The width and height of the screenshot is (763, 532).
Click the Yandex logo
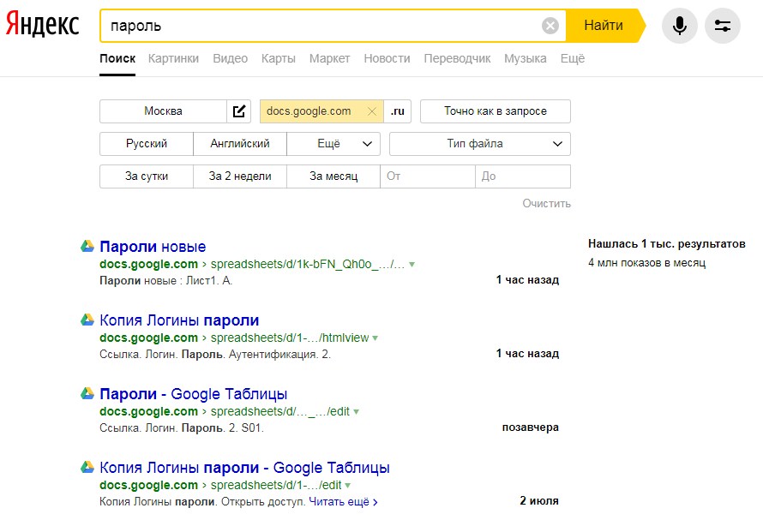(42, 25)
